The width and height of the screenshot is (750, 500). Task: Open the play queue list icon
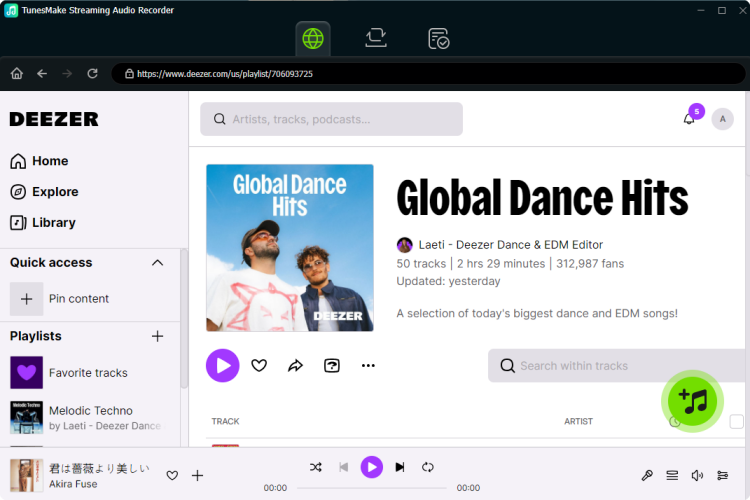tap(672, 476)
